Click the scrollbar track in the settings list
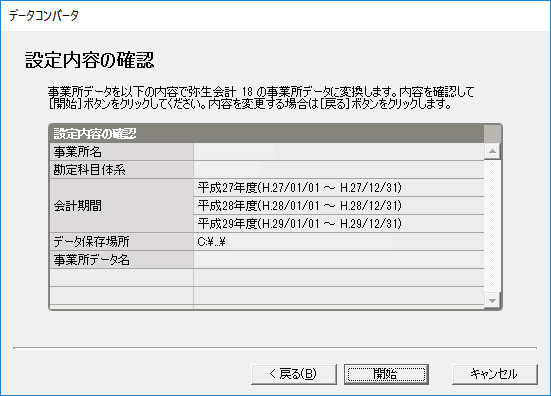 pos(492,226)
